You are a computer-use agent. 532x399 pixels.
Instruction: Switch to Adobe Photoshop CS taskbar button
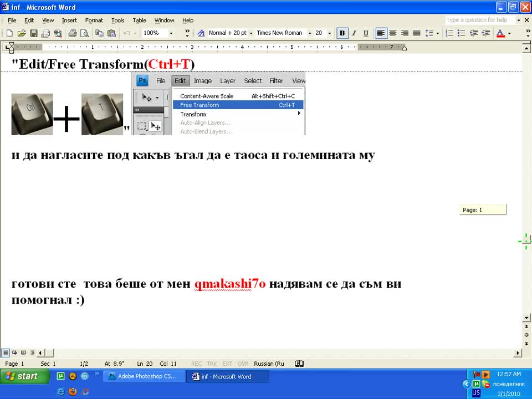pos(144,376)
